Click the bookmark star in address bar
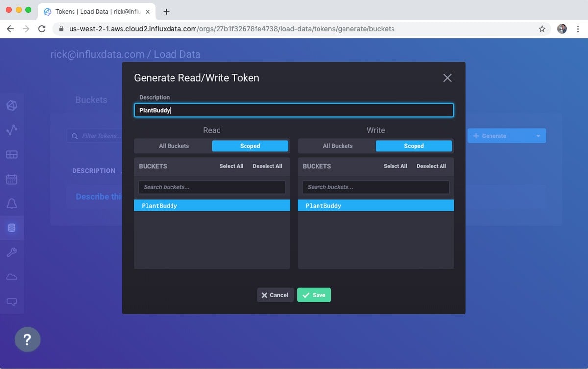 542,29
